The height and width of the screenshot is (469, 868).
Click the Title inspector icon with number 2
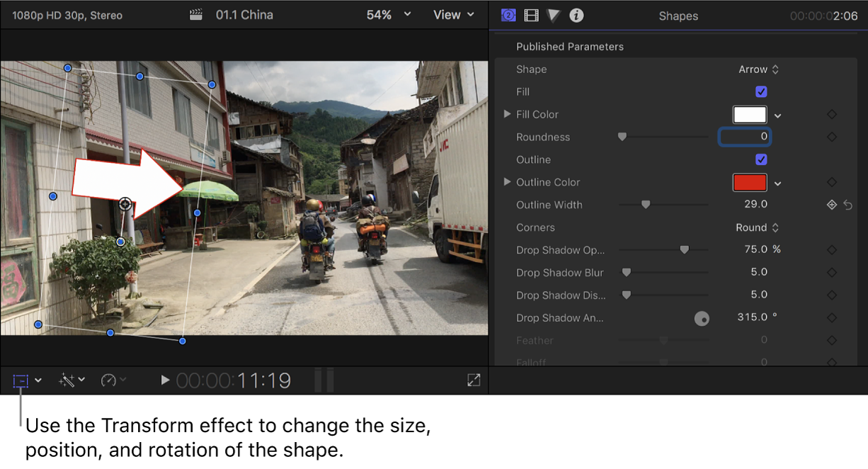[x=508, y=15]
